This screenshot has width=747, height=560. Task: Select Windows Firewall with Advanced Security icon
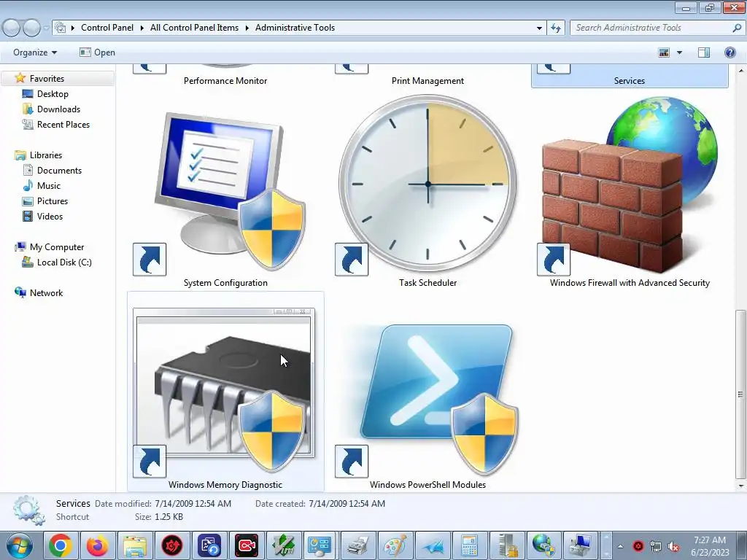[630, 186]
